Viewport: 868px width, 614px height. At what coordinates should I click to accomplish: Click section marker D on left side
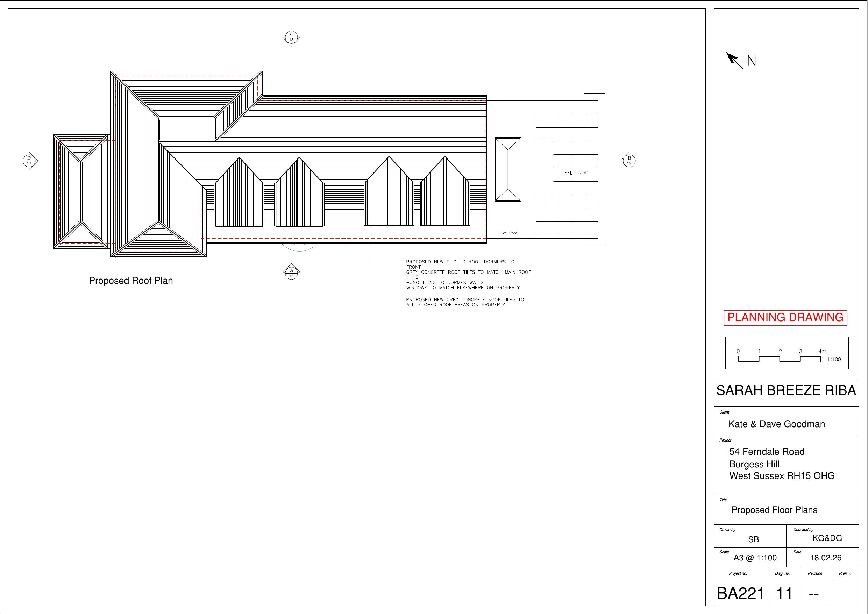(29, 161)
